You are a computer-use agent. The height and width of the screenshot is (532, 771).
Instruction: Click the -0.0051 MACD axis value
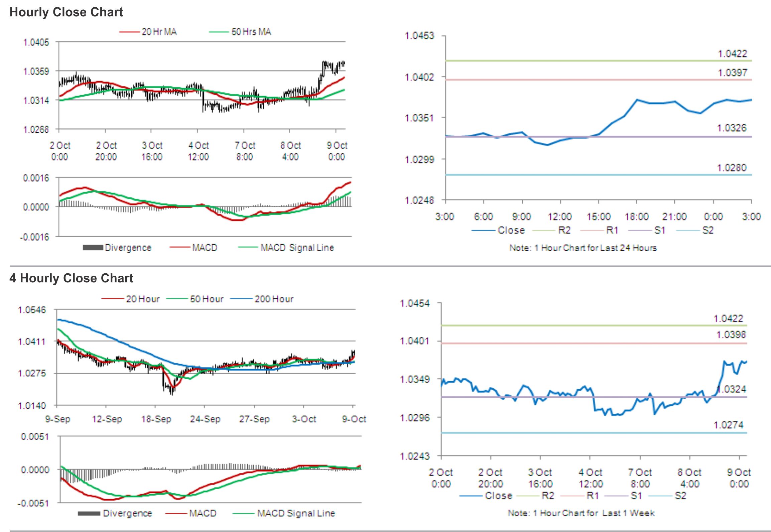33,503
